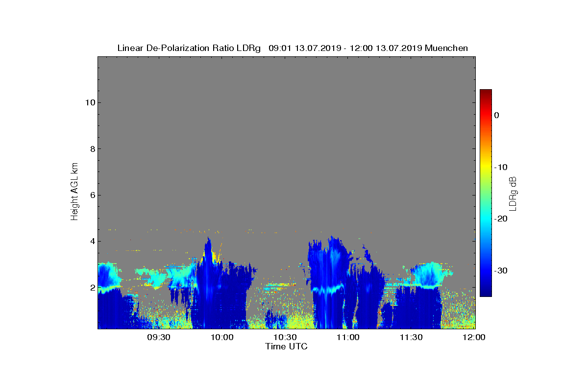
Task: Click the LDRg color scale bar
Action: 486,193
